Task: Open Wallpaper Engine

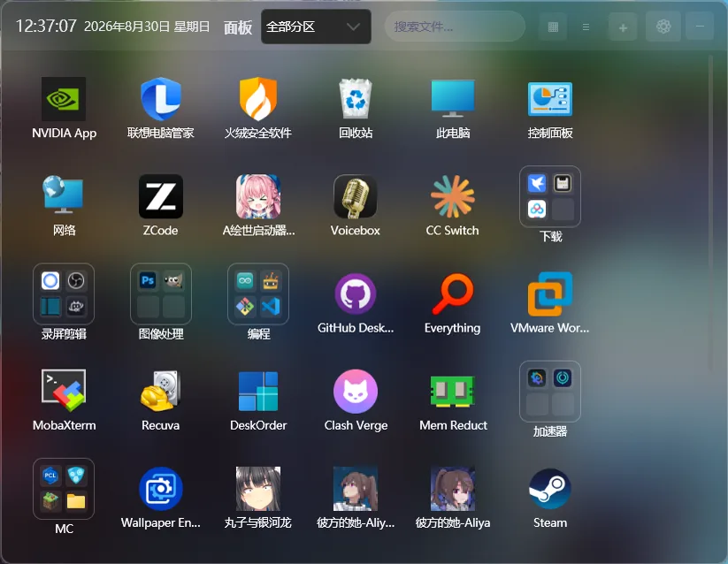Action: click(x=161, y=488)
